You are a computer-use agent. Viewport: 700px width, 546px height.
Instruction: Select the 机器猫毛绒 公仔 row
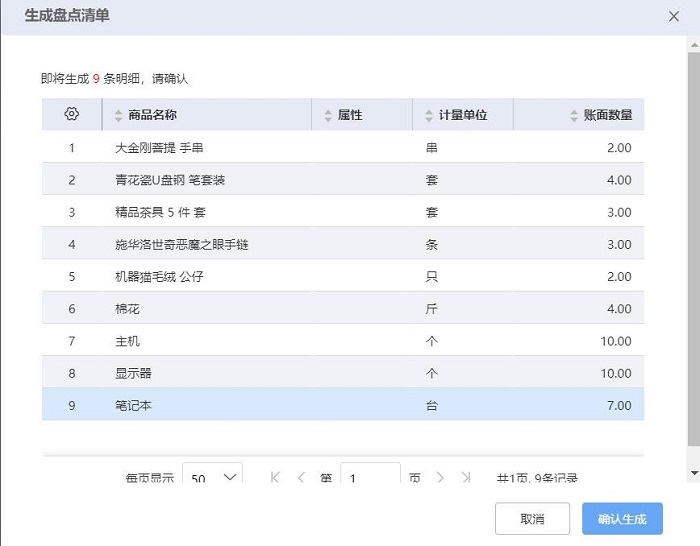(x=343, y=276)
